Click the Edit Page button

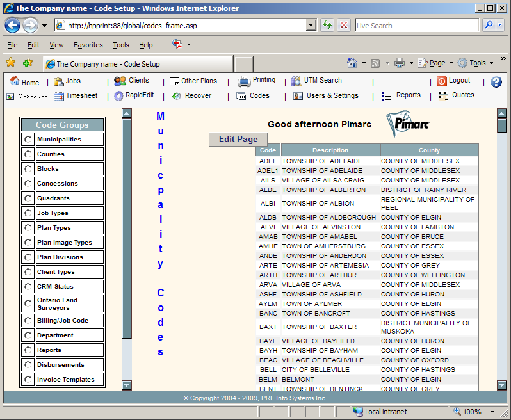[238, 140]
